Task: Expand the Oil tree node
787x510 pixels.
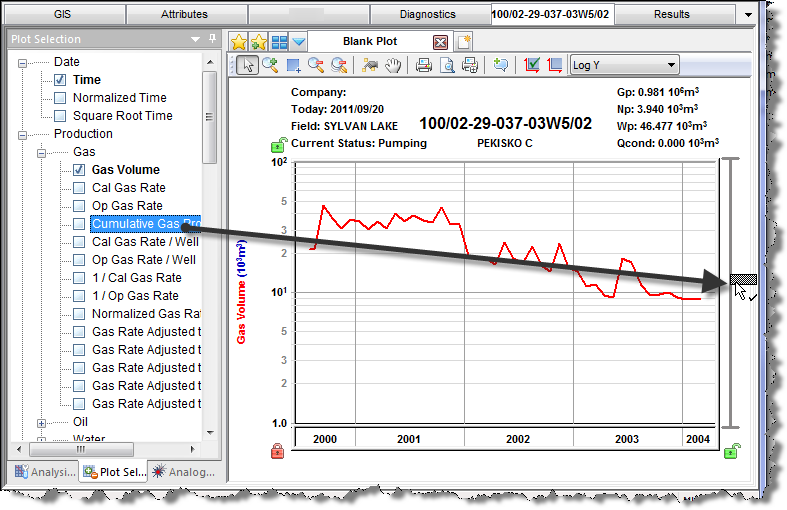Action: click(42, 422)
